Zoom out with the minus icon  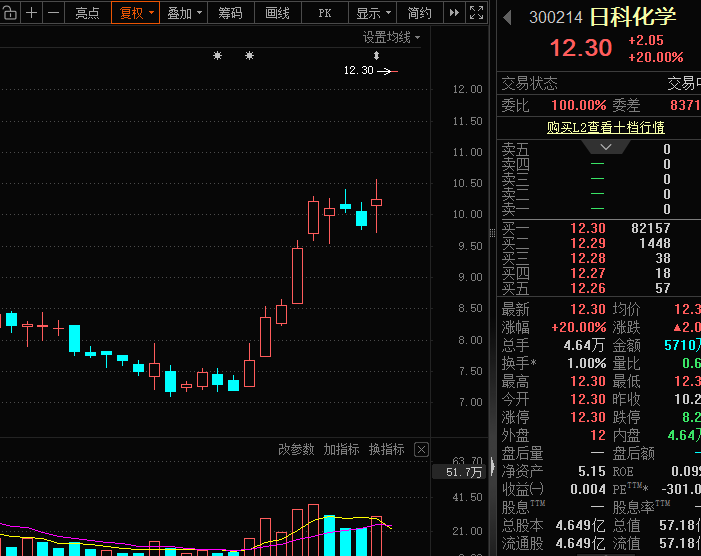click(53, 13)
